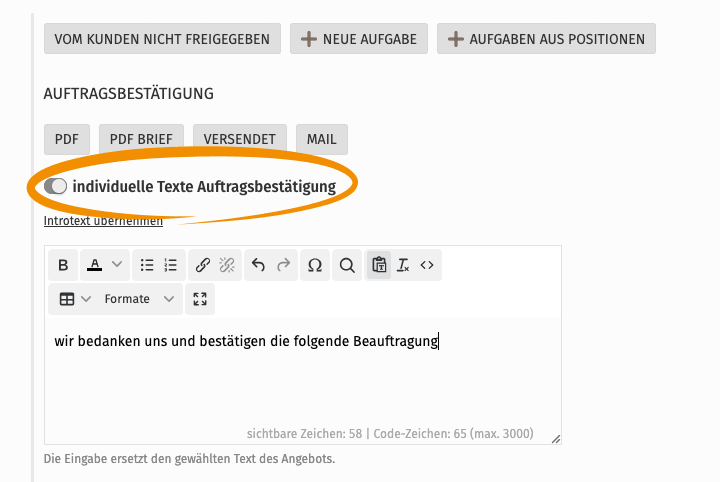720x482 pixels.
Task: Click into the editor text area
Action: click(303, 372)
